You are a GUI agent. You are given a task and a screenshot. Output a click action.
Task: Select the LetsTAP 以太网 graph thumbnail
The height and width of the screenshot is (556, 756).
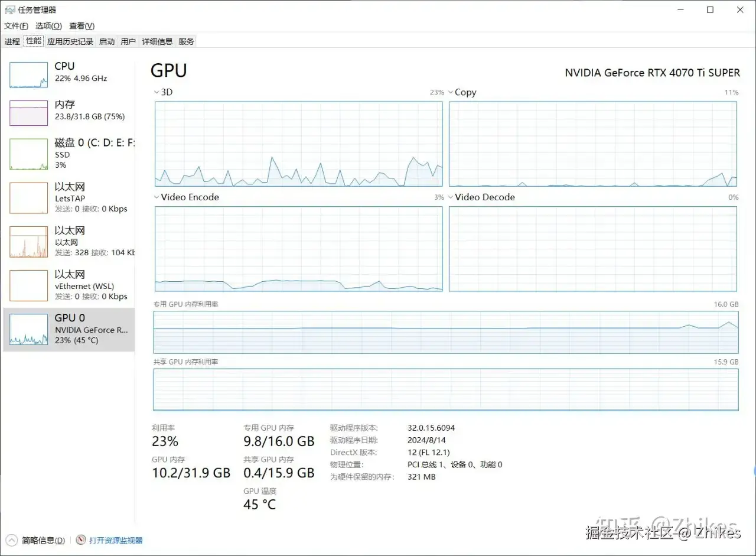[28, 198]
